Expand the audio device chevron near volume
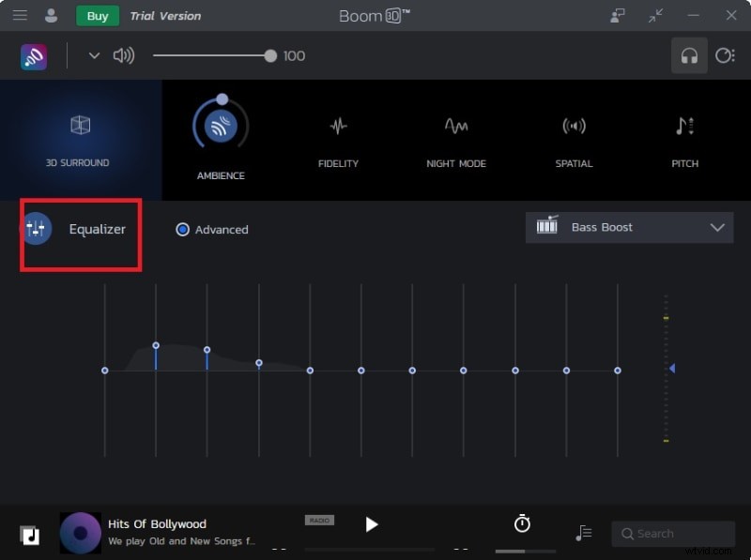Image resolution: width=751 pixels, height=560 pixels. 94,55
